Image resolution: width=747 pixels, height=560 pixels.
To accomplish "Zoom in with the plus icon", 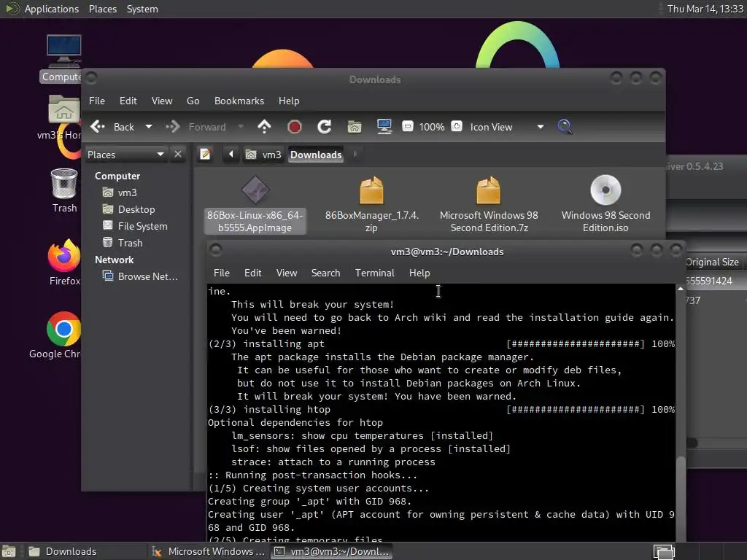I will point(457,127).
